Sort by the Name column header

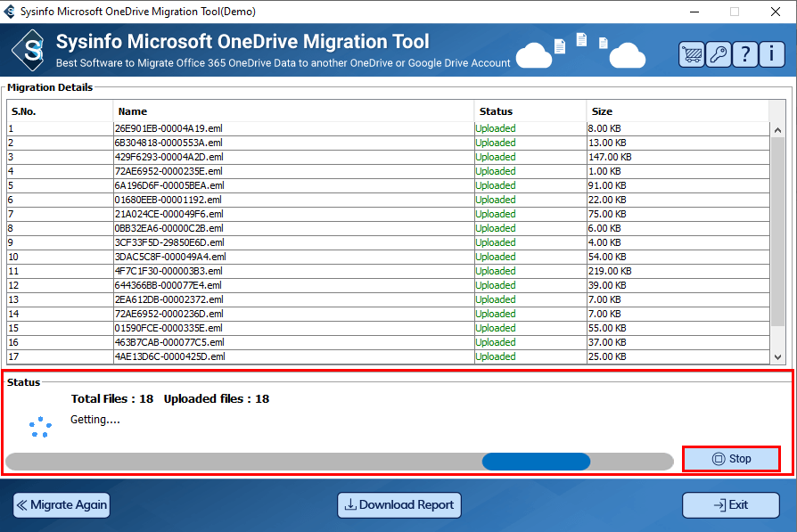tap(293, 111)
